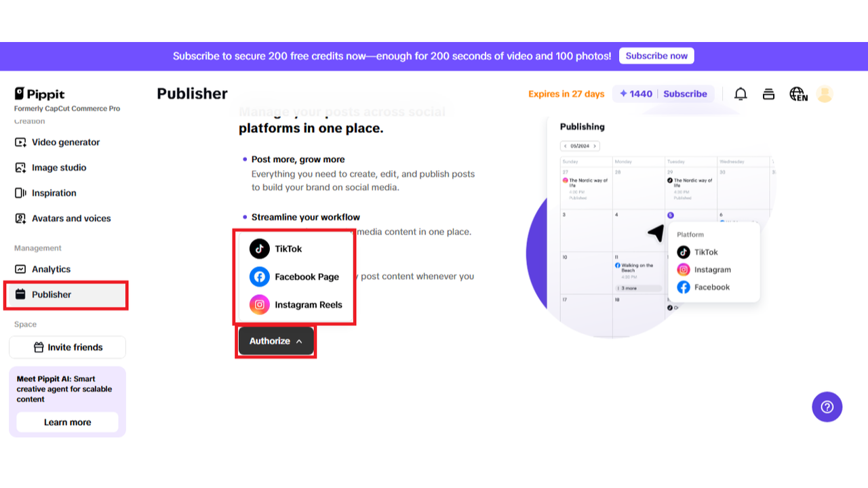
Task: Open the stacked cards icon in header
Action: pyautogui.click(x=768, y=94)
